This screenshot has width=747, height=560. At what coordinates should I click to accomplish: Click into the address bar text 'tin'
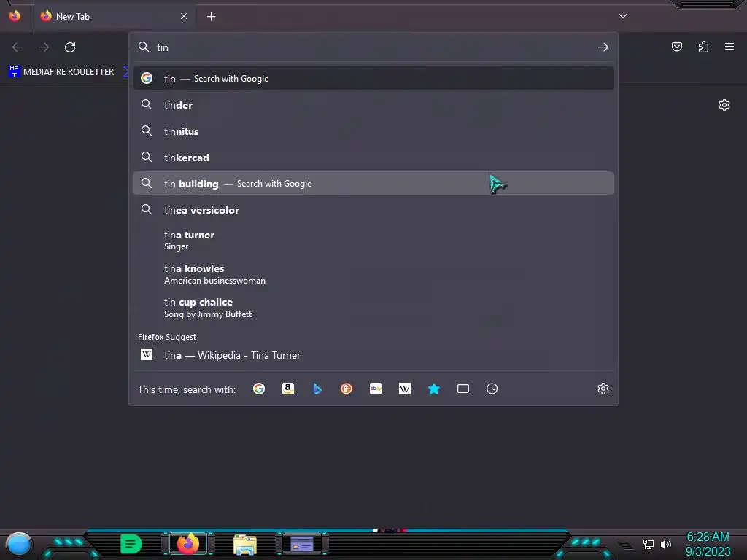click(163, 47)
